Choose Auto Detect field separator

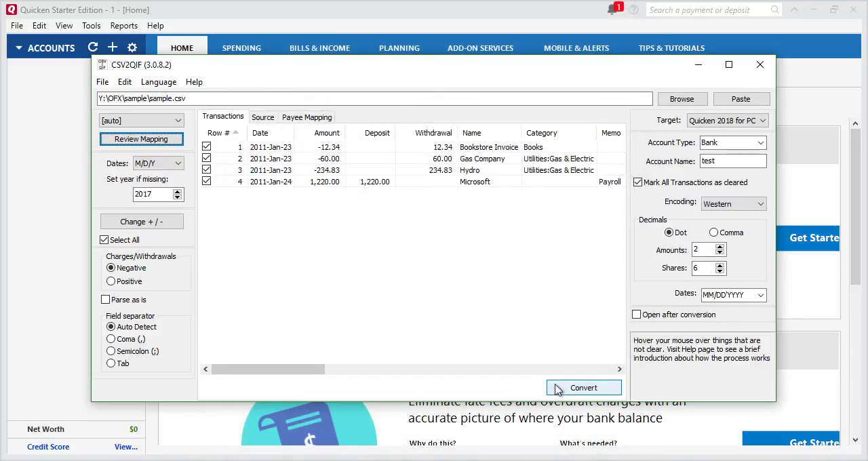[111, 326]
